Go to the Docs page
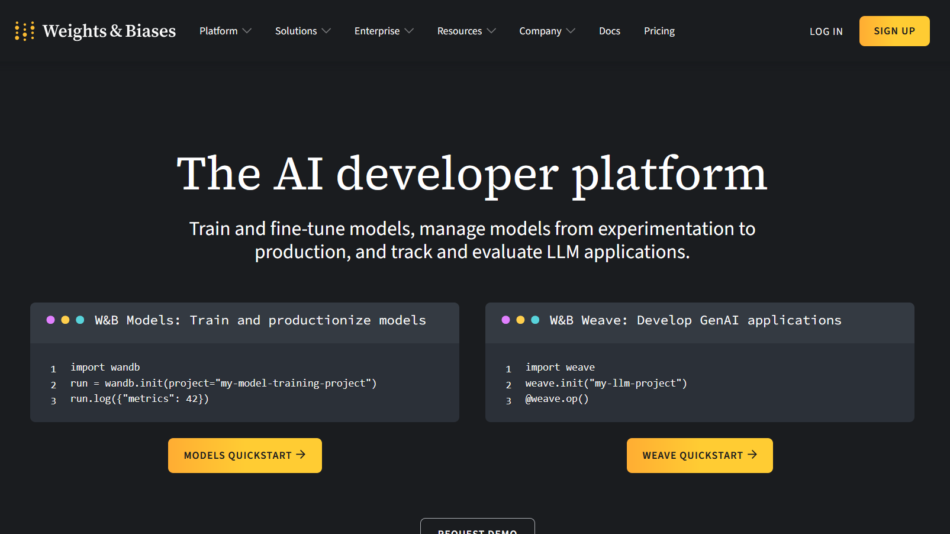 coord(609,31)
